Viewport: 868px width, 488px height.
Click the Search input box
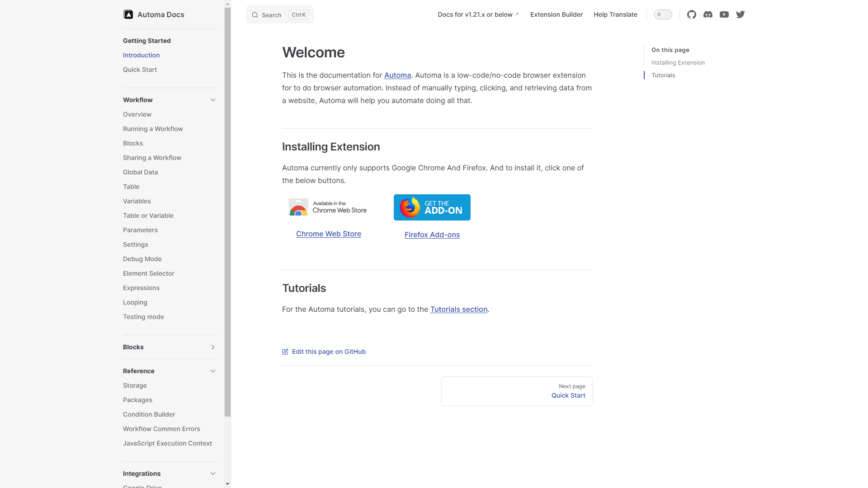pyautogui.click(x=280, y=14)
